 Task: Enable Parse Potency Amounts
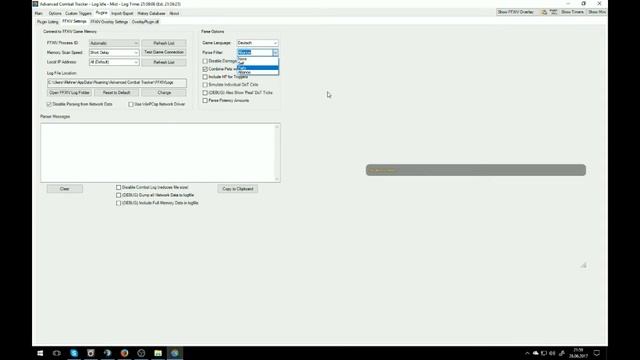[x=205, y=100]
